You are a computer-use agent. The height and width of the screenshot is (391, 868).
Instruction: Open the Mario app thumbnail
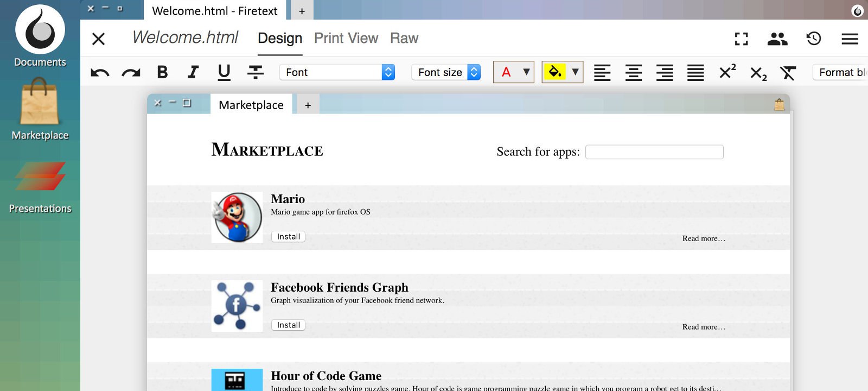click(x=237, y=217)
